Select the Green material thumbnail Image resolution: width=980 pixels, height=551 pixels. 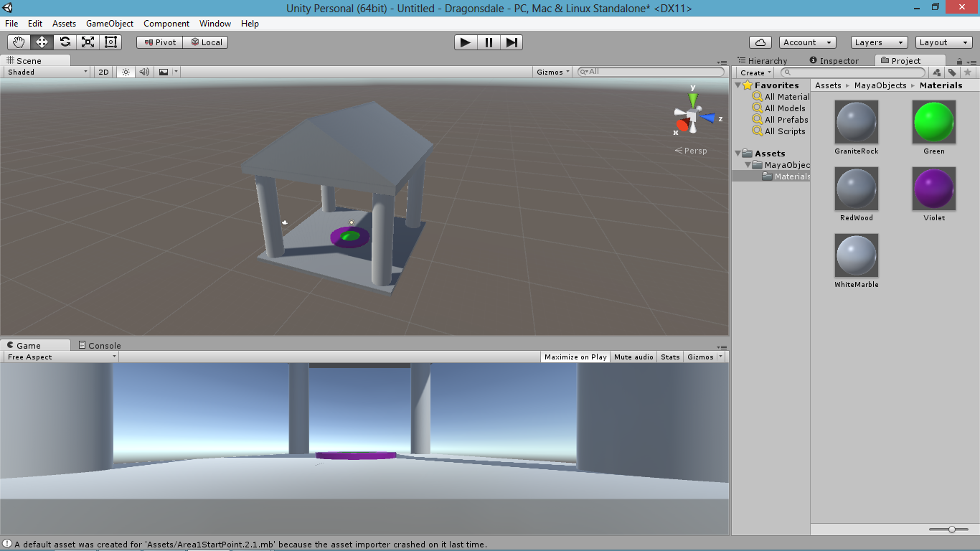tap(934, 122)
